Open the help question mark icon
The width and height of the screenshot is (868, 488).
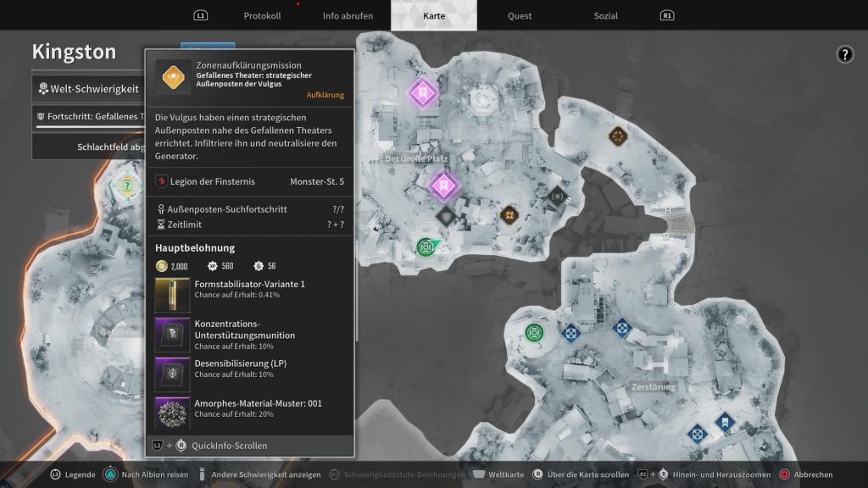click(844, 54)
